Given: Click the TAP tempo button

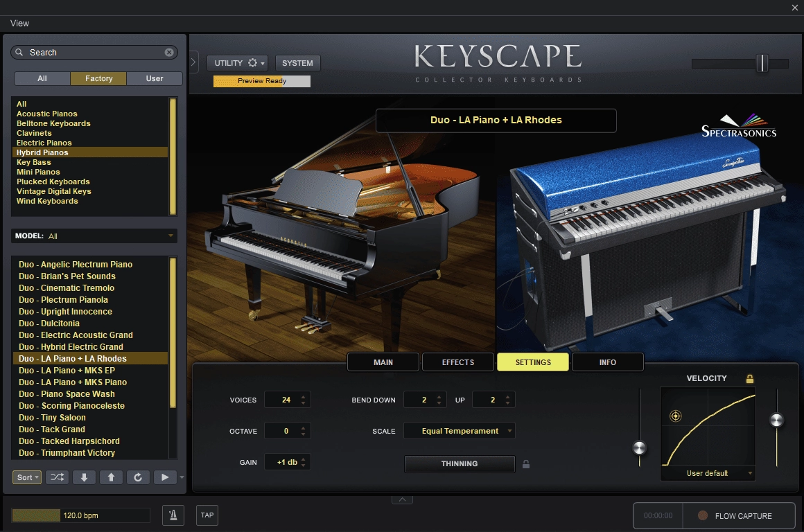Looking at the screenshot, I should tap(207, 515).
